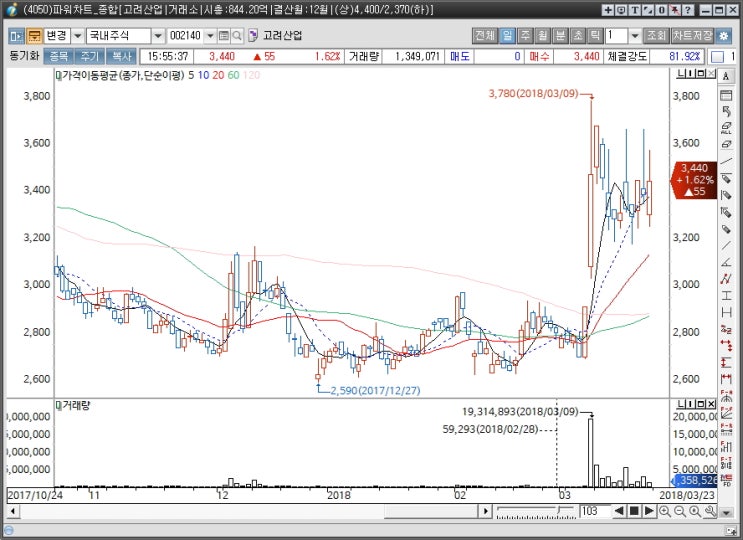Select the 전체 period button
This screenshot has width=743, height=540.
coord(484,36)
